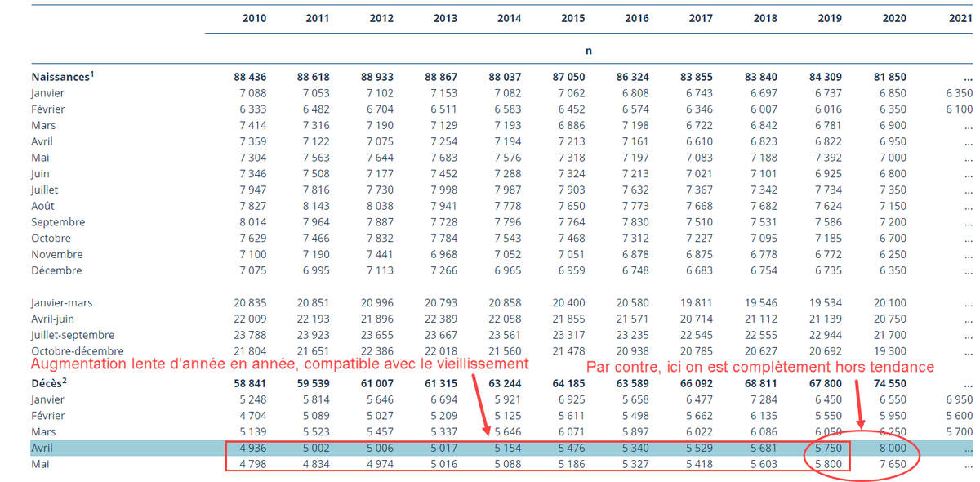Click the Décembre row label
Image resolution: width=980 pixels, height=482 pixels.
[x=56, y=270]
